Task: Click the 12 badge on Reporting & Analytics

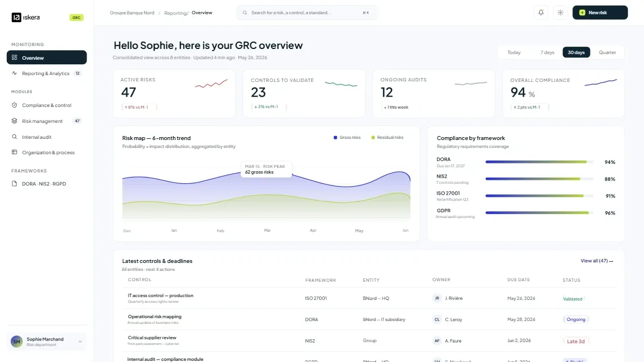Action: [77, 73]
